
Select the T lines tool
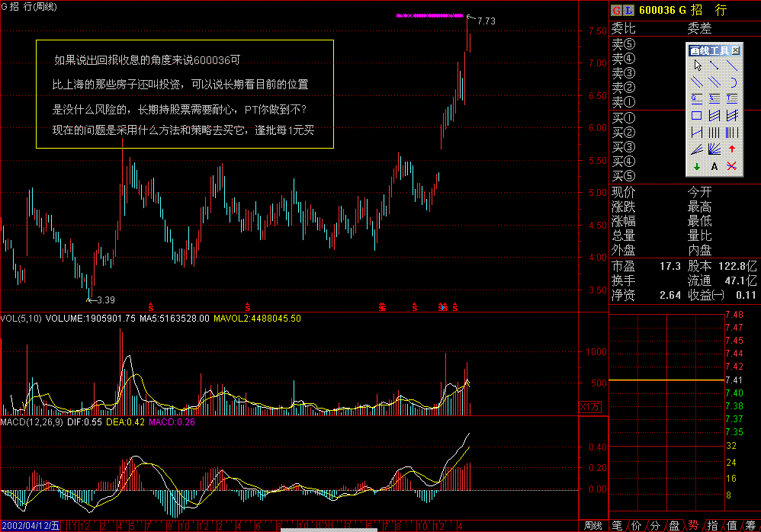pyautogui.click(x=732, y=99)
